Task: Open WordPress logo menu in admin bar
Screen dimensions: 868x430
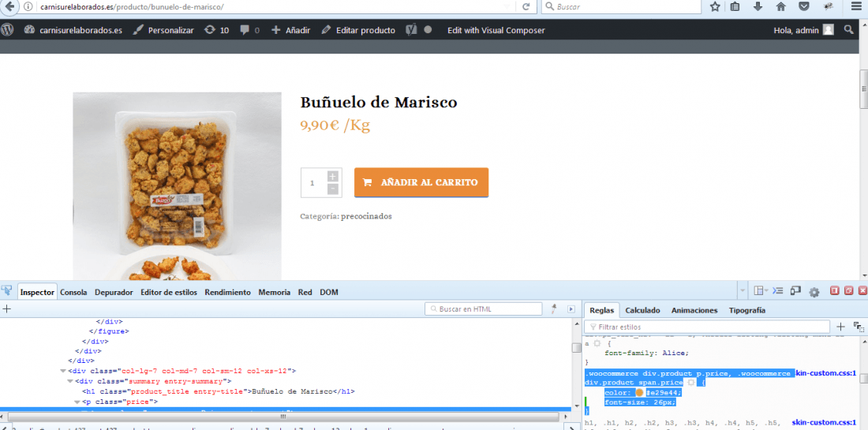Action: point(7,30)
